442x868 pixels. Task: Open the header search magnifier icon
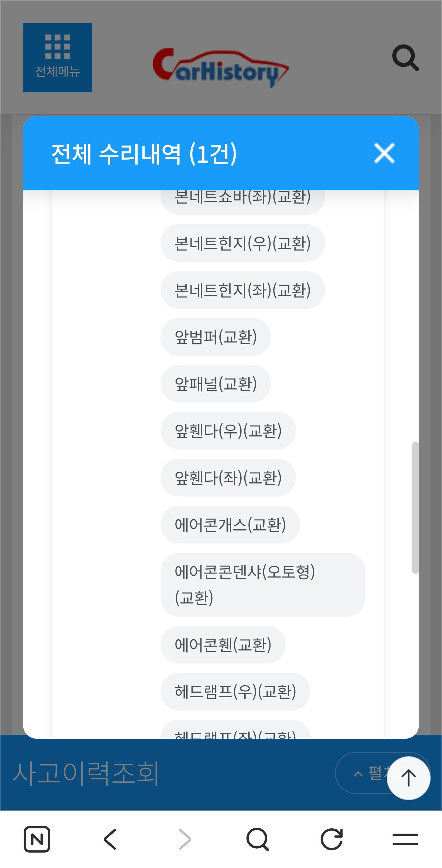(x=405, y=58)
